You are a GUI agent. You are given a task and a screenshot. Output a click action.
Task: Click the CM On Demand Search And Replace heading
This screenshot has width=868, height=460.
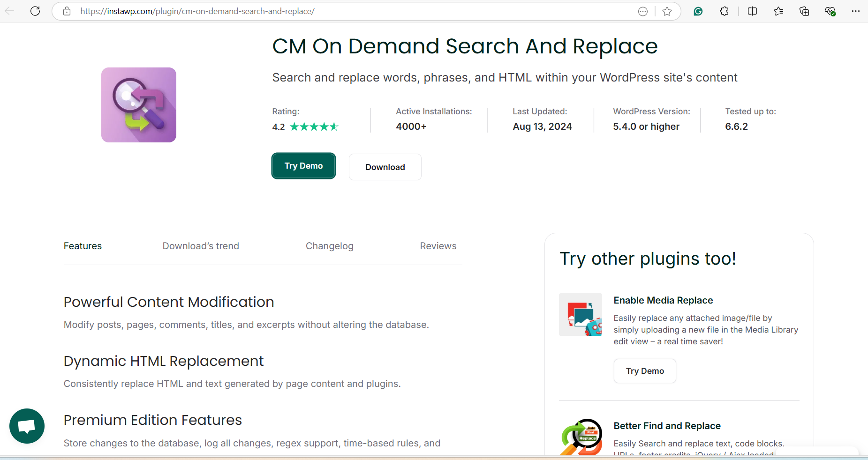pos(465,46)
